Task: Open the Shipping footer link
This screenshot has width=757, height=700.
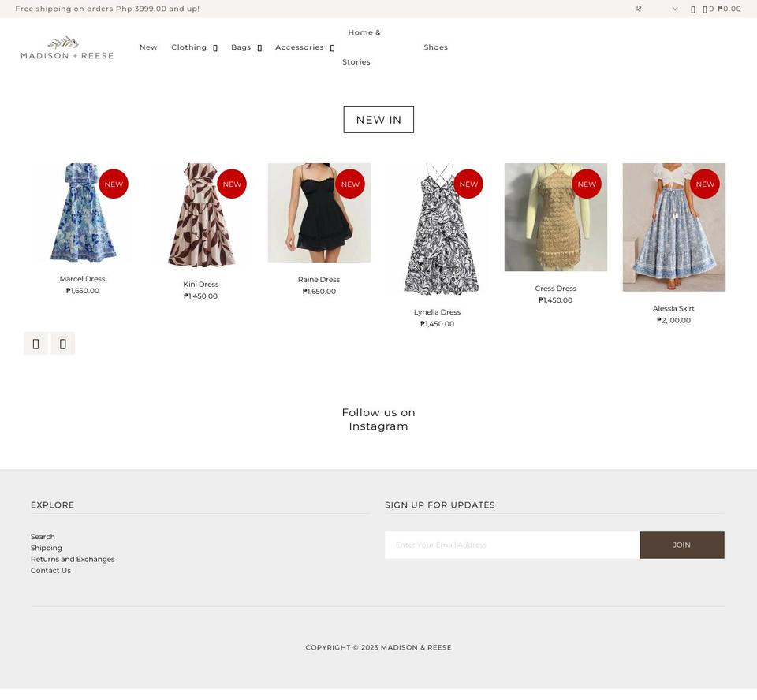Action: [47, 548]
